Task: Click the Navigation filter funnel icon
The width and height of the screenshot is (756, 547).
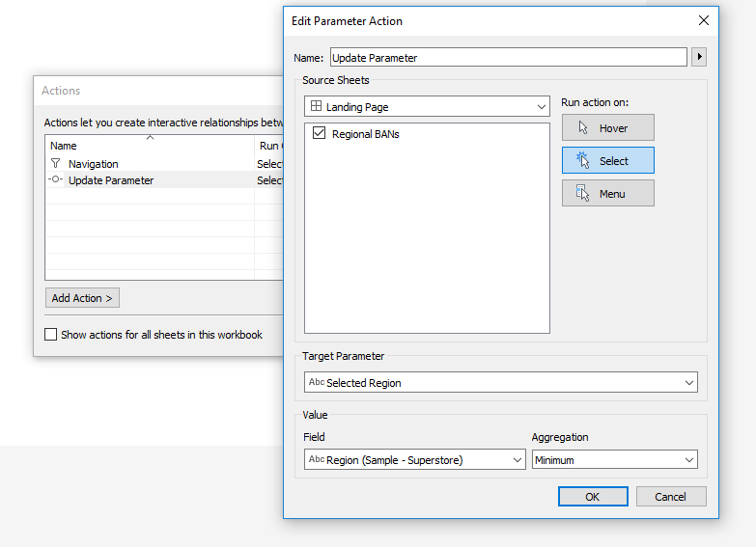Action: point(55,163)
